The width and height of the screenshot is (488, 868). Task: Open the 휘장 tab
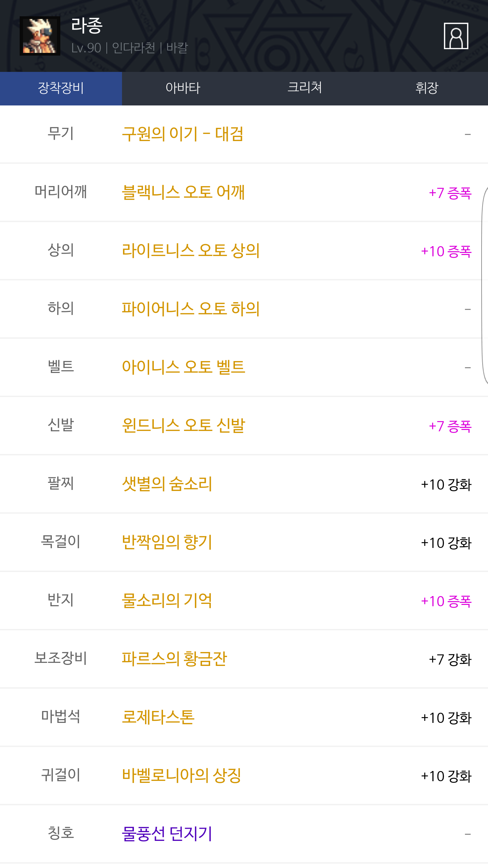click(427, 88)
